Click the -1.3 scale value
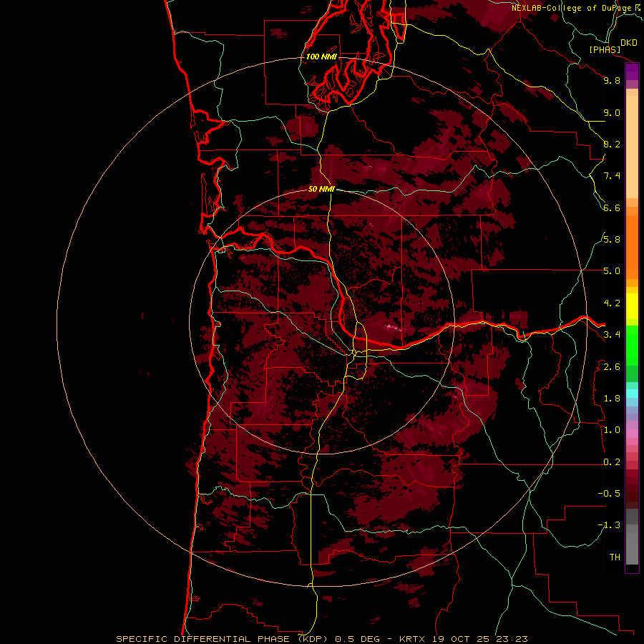This screenshot has height=644, width=644. pyautogui.click(x=609, y=525)
